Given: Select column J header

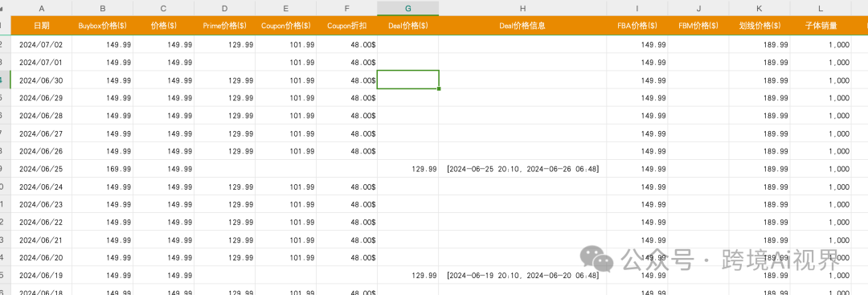Looking at the screenshot, I should click(698, 8).
